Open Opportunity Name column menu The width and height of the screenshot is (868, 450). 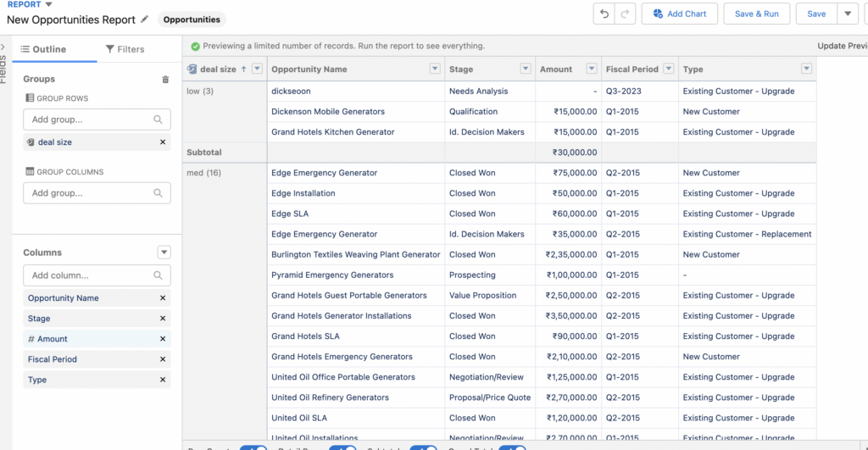tap(435, 69)
